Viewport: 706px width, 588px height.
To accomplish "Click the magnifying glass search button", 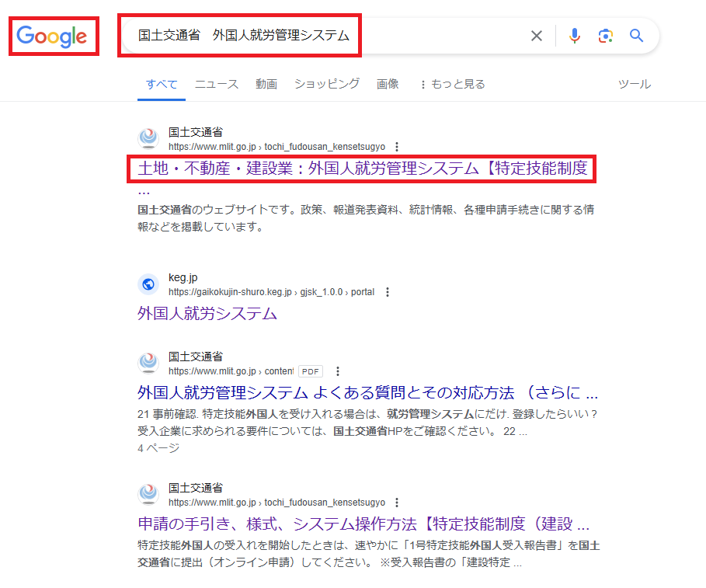I will [637, 36].
